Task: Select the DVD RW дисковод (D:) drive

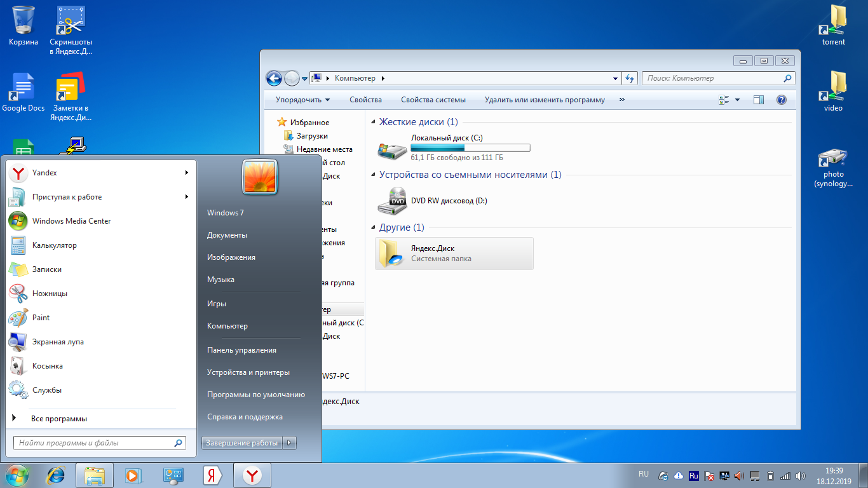Action: (x=449, y=201)
